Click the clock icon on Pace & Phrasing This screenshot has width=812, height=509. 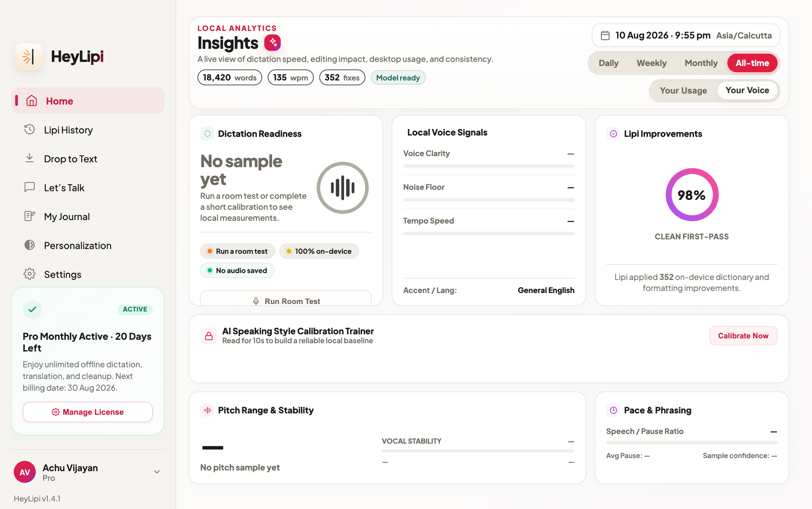(x=613, y=410)
